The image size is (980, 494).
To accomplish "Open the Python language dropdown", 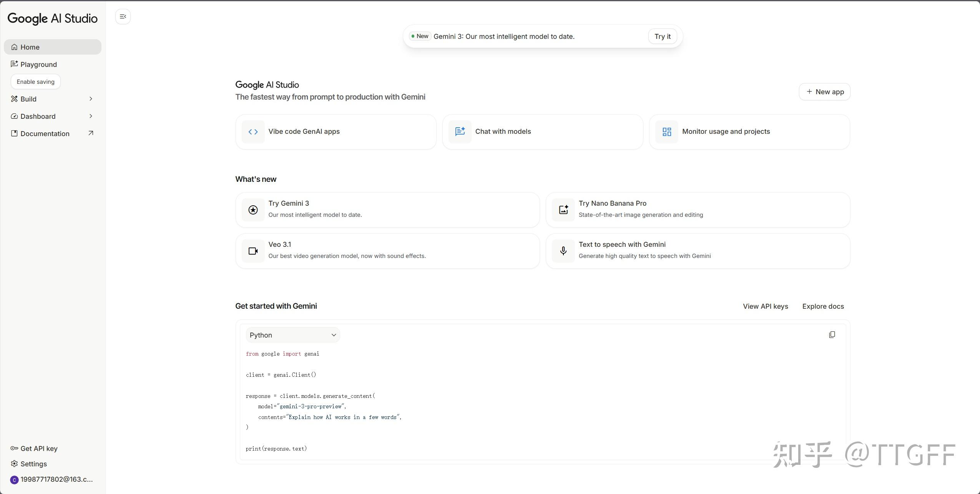I will coord(293,335).
